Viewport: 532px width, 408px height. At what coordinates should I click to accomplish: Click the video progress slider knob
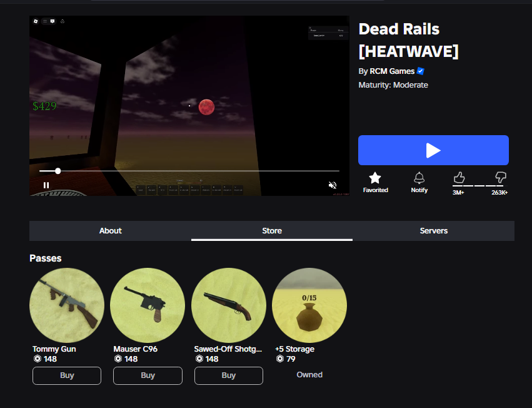pyautogui.click(x=58, y=171)
